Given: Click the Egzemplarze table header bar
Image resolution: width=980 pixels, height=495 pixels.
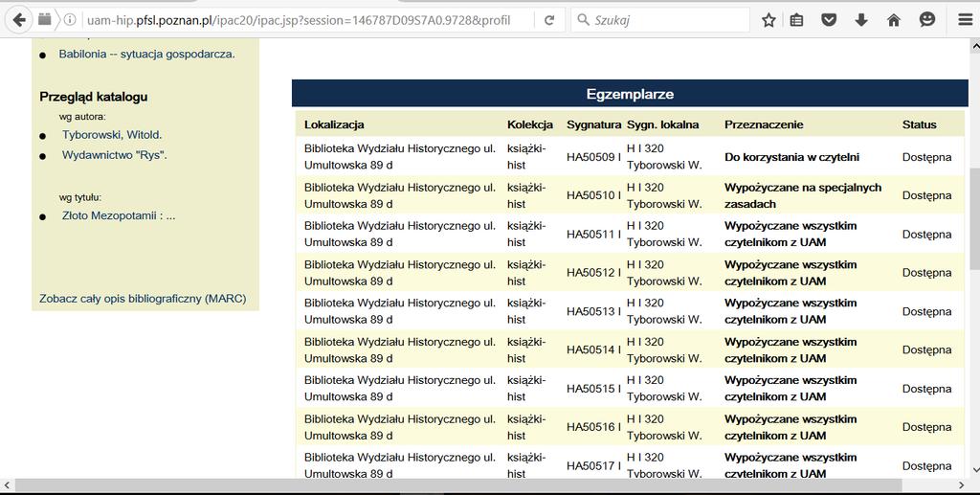Looking at the screenshot, I should click(x=630, y=94).
